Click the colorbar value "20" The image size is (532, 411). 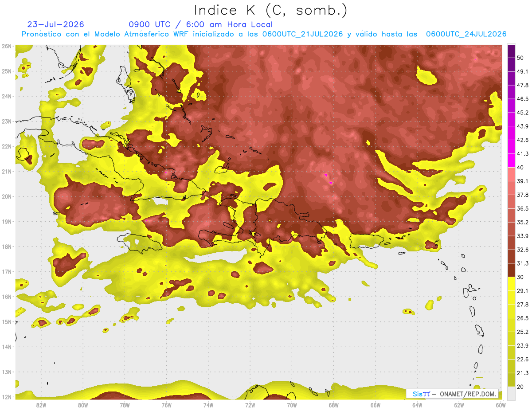[x=521, y=387]
